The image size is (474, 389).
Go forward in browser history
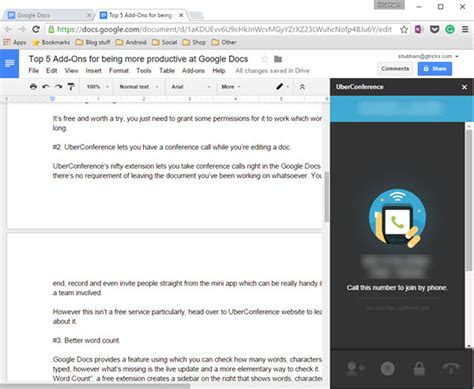pos(22,29)
